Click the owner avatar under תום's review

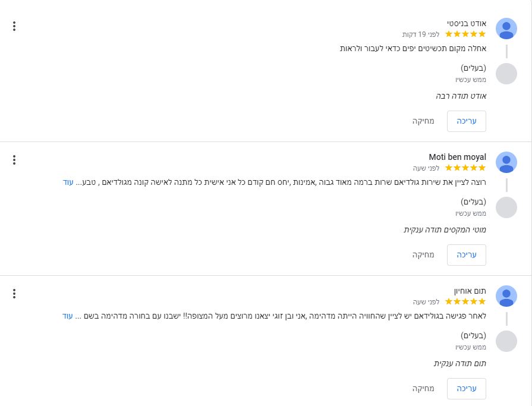click(x=506, y=341)
